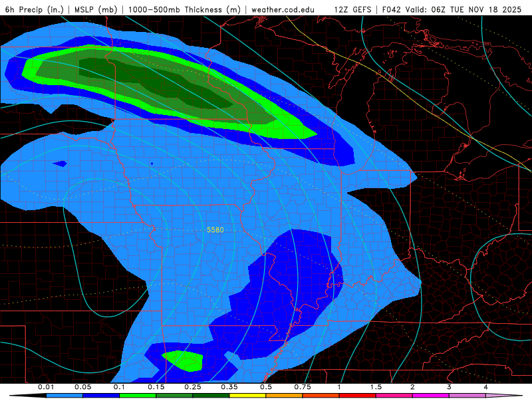Click the 0.05 legend value
The height and width of the screenshot is (399, 532).
(x=82, y=387)
